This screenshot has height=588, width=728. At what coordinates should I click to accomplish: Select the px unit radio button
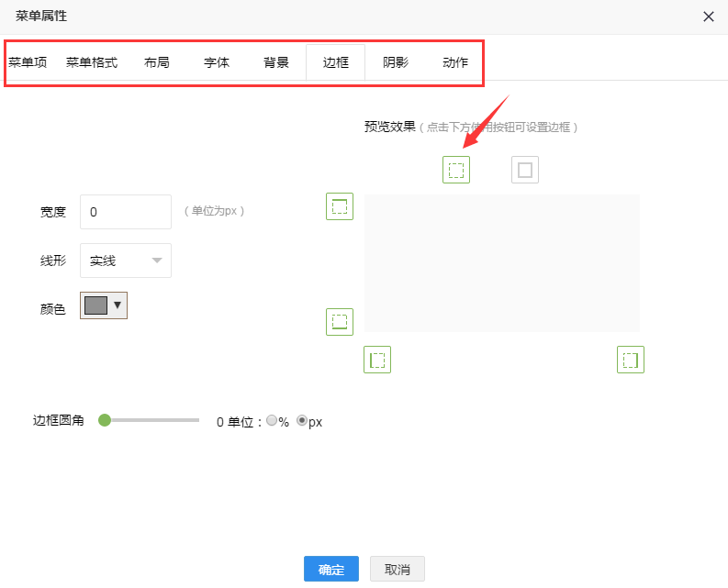[x=302, y=420]
